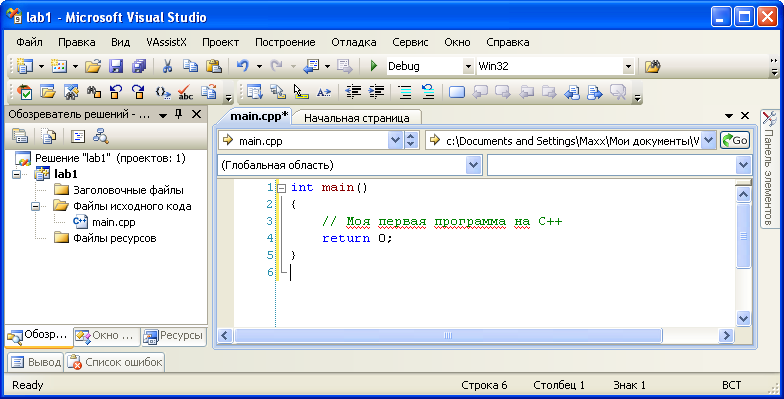
Task: Click the stepper arrows beside main.cpp dropdown
Action: click(410, 140)
